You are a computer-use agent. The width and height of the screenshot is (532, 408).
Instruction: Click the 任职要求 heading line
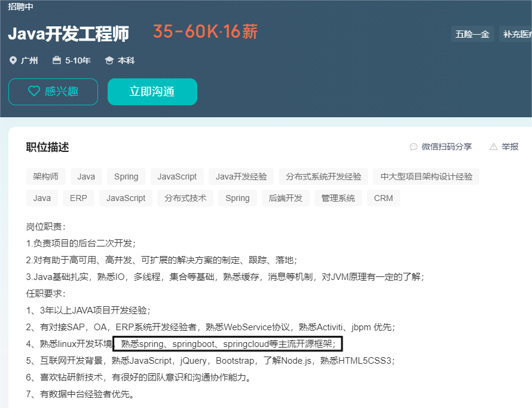(x=46, y=294)
